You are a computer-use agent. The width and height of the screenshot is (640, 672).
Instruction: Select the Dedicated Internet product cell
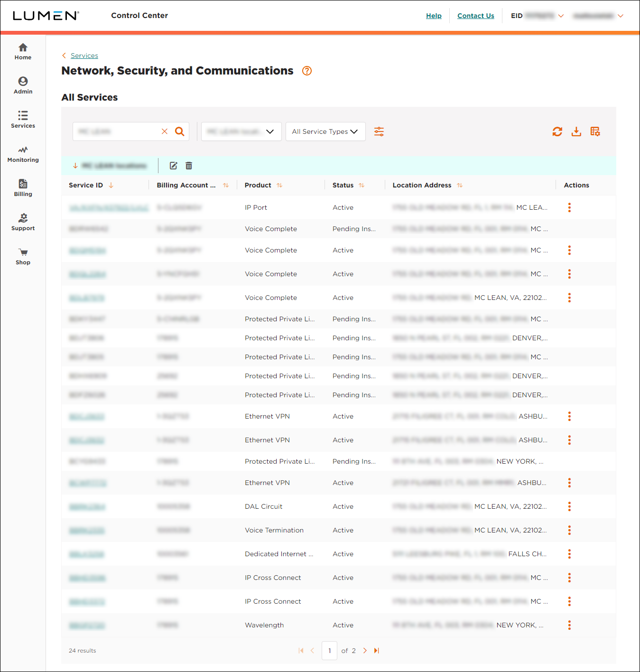(279, 554)
